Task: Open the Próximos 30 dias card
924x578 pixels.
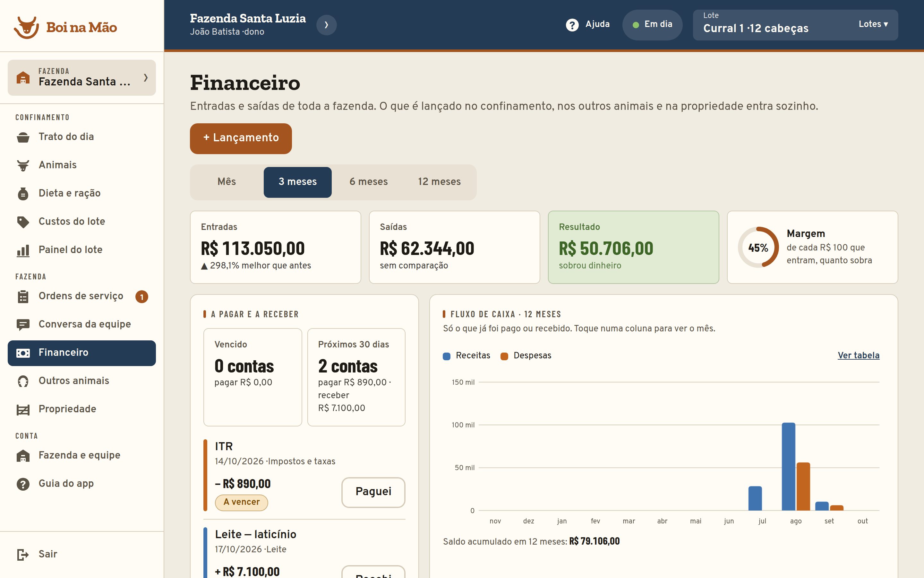Action: [356, 377]
